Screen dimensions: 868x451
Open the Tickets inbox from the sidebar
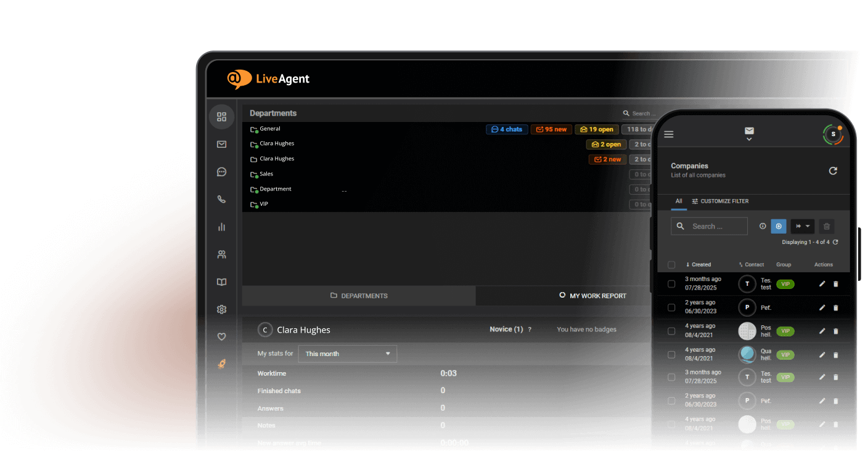[221, 144]
